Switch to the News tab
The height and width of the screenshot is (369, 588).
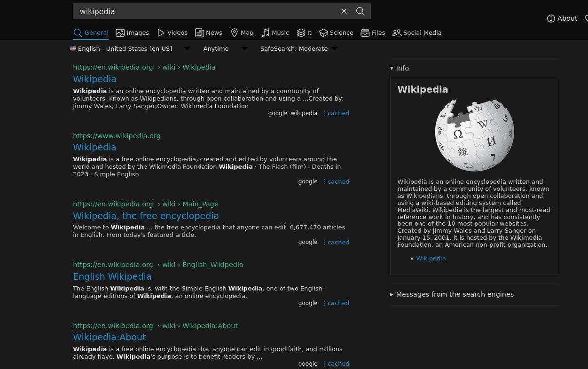[x=209, y=33]
